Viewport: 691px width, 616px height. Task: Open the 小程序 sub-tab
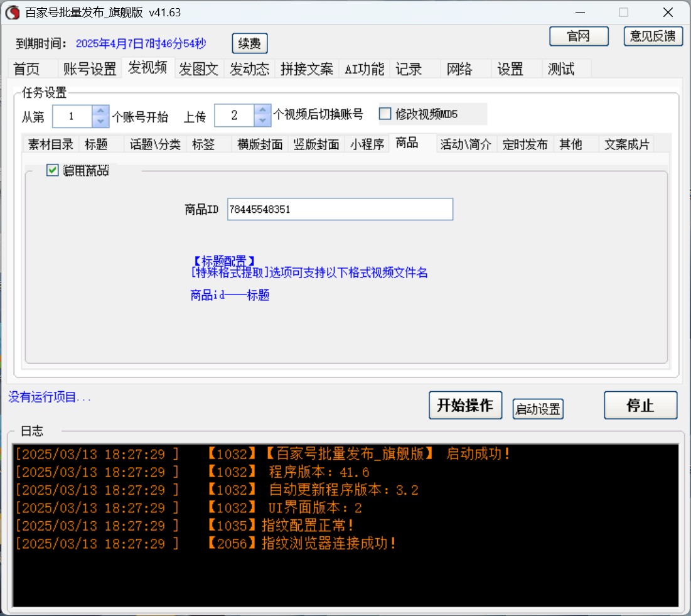(367, 144)
